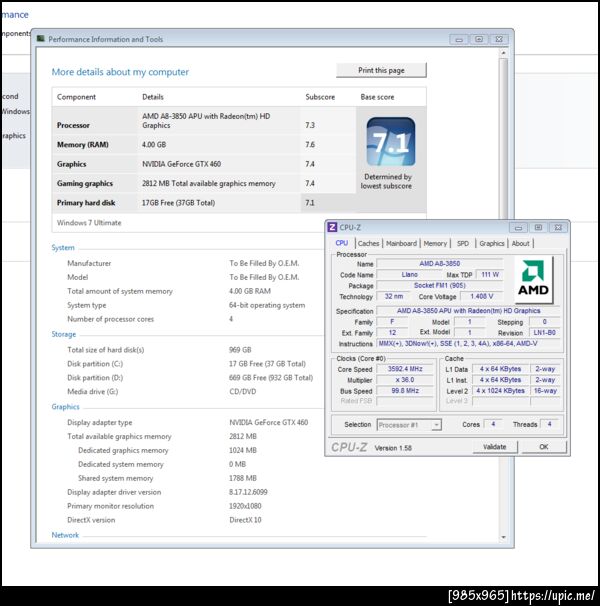Click the Instructions field text
This screenshot has height=606, width=600.
[x=468, y=344]
